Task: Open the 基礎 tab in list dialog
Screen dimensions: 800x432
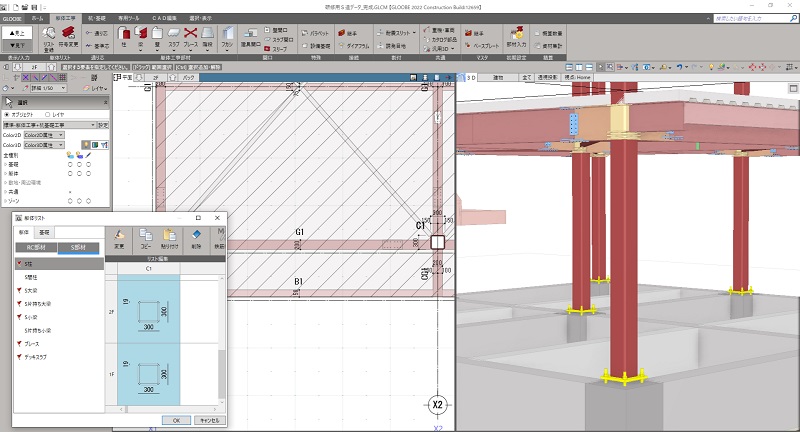Action: [42, 232]
